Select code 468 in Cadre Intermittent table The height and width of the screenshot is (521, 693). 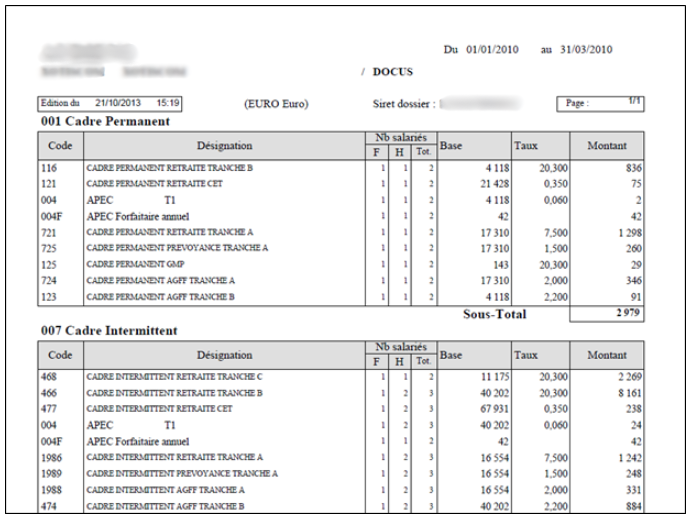[x=49, y=375]
